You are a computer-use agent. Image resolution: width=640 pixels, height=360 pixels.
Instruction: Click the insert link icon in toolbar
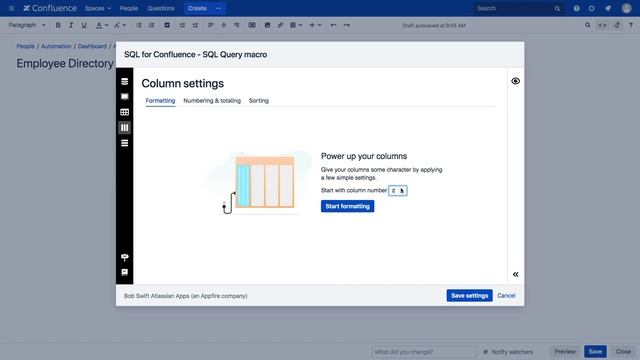click(x=280, y=25)
